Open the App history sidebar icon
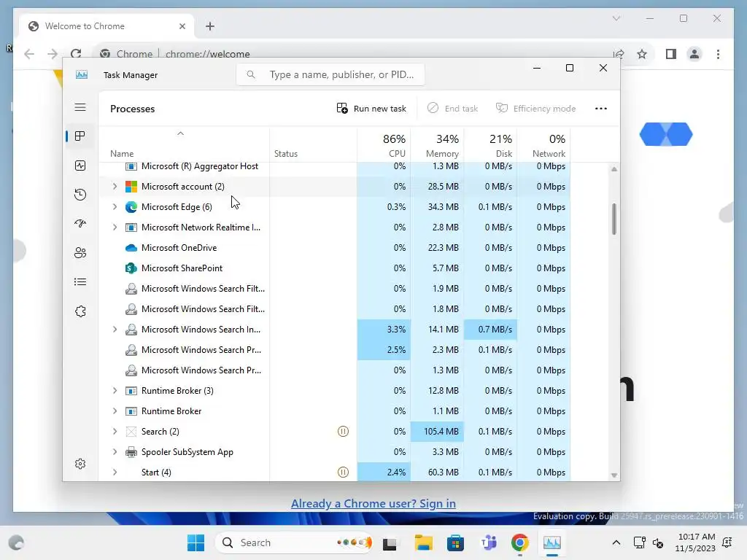Screen dimensions: 747x560 click(x=80, y=194)
